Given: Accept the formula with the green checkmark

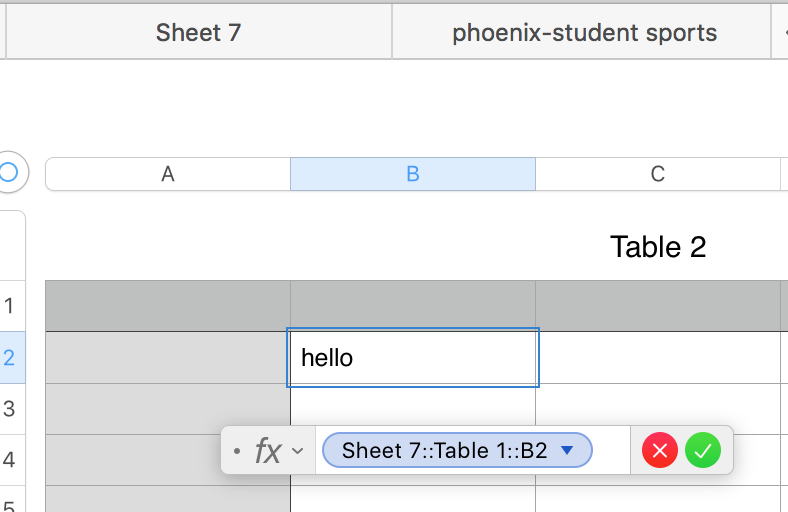Looking at the screenshot, I should coord(703,451).
